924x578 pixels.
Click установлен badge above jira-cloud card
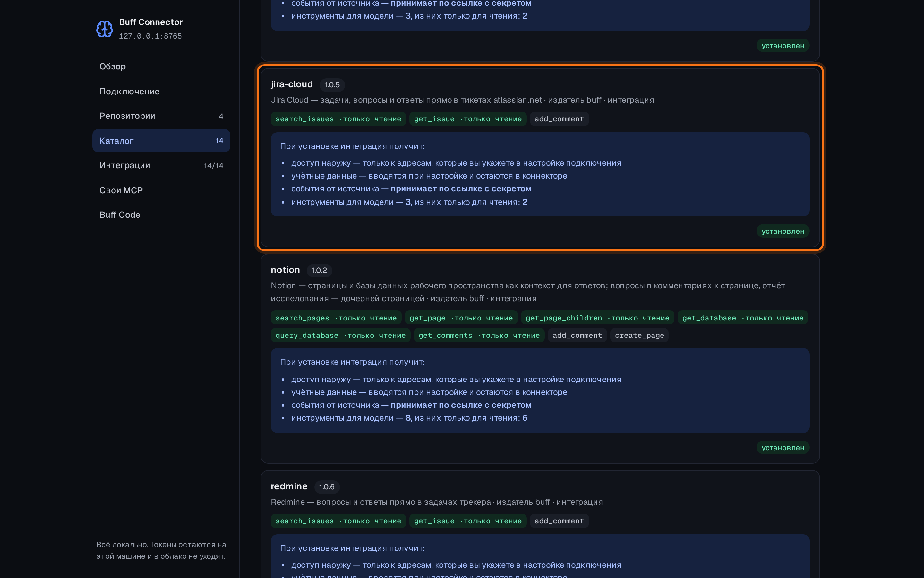click(x=783, y=46)
